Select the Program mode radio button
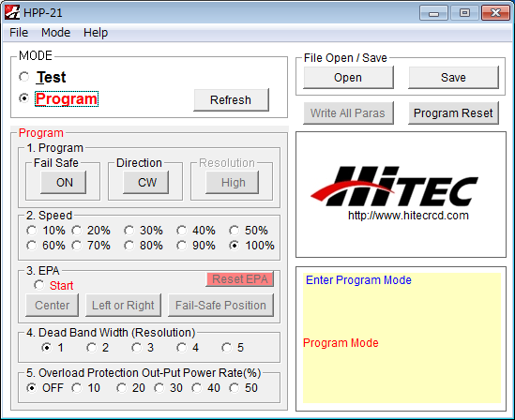 pyautogui.click(x=24, y=98)
